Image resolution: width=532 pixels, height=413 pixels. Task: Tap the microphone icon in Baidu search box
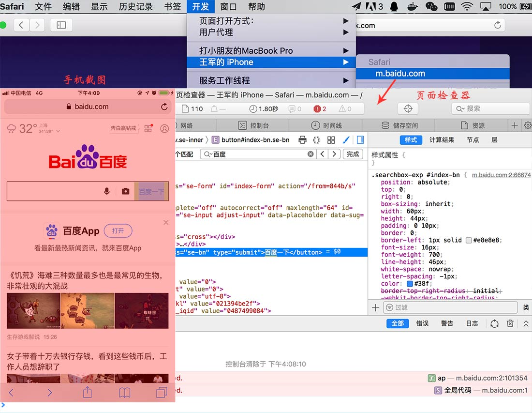pyautogui.click(x=106, y=192)
